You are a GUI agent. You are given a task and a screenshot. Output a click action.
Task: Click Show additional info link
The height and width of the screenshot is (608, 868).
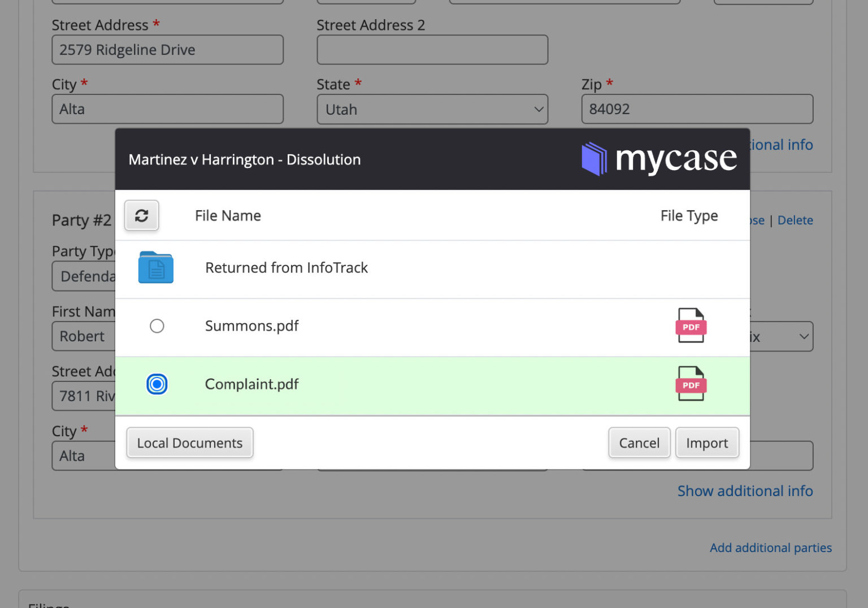[x=745, y=491]
